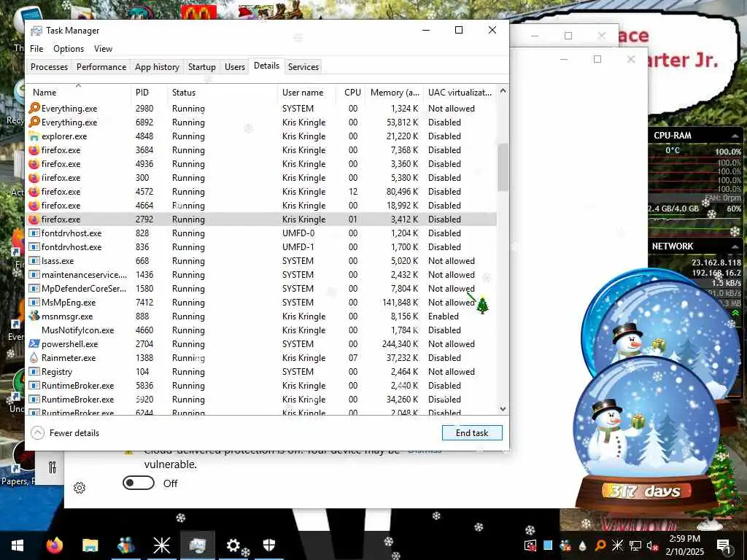Click the scroll down arrow in process list

tap(503, 408)
